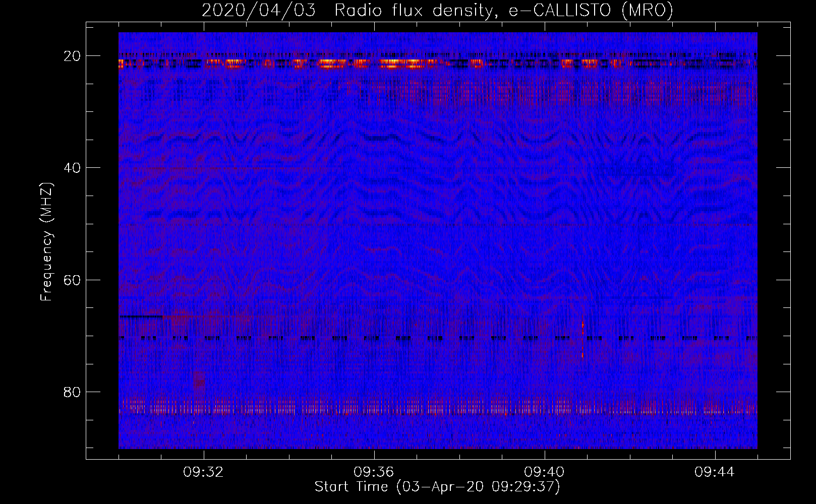Click the dashed black line at 70 MHz
This screenshot has width=816, height=504.
438,338
